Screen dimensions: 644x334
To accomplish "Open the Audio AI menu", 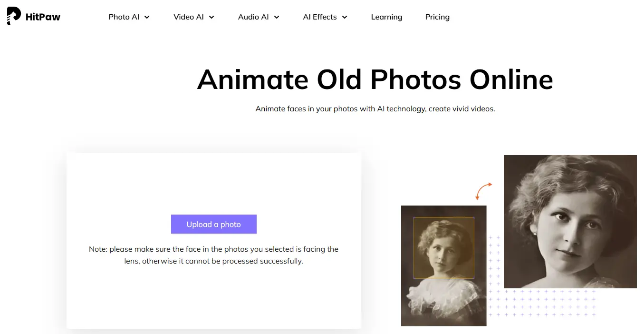I will point(253,17).
